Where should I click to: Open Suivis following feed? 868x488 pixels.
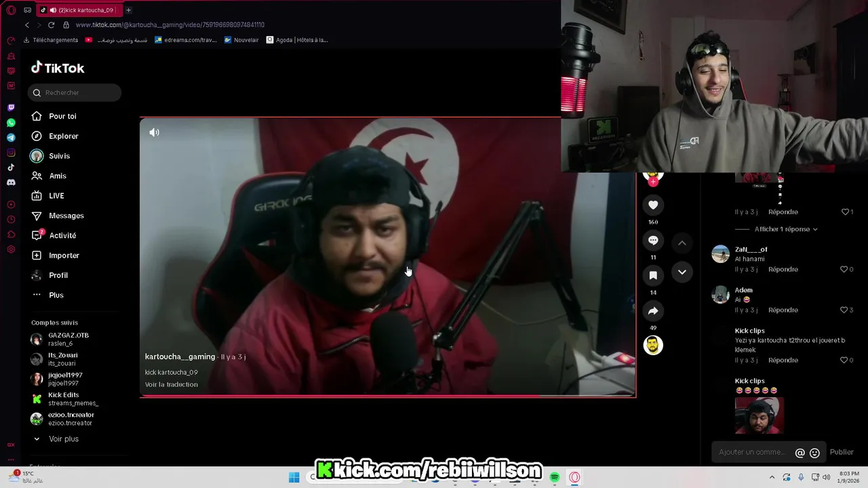pyautogui.click(x=50, y=156)
